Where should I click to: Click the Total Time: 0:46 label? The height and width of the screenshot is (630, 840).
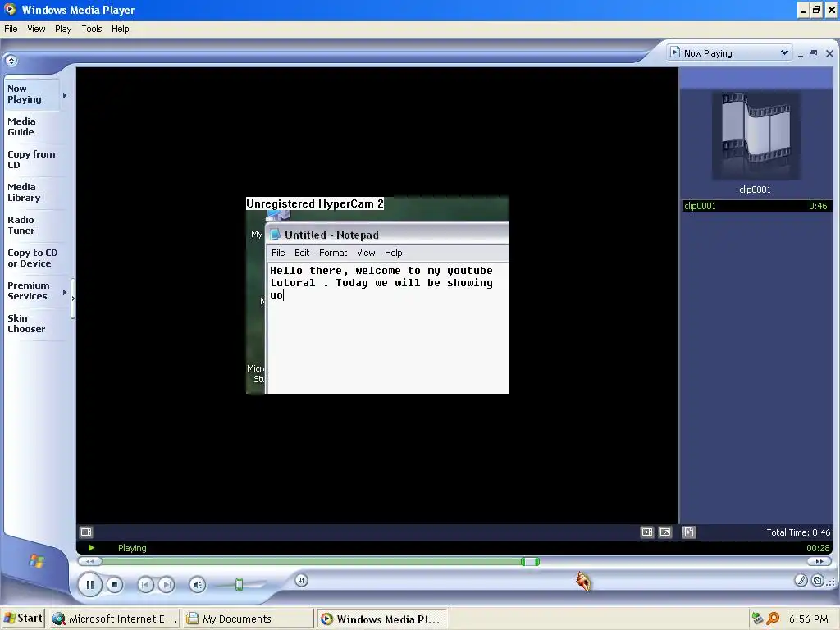click(797, 532)
